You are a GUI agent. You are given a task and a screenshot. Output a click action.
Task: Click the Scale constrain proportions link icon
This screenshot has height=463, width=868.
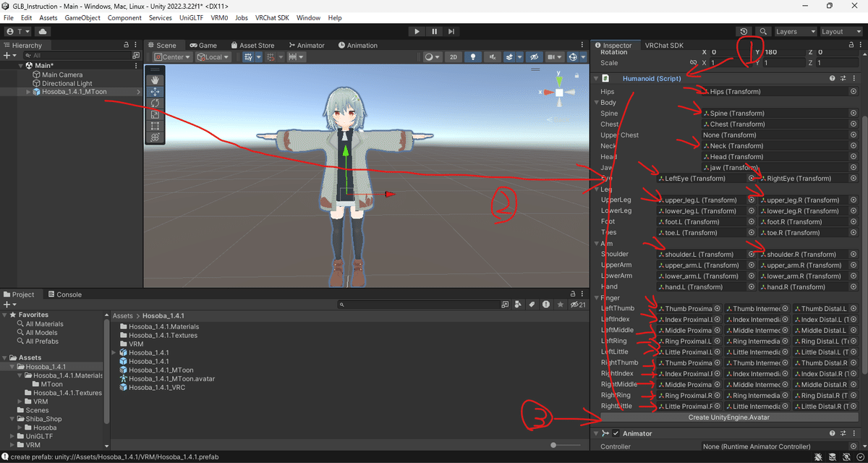[x=694, y=63]
